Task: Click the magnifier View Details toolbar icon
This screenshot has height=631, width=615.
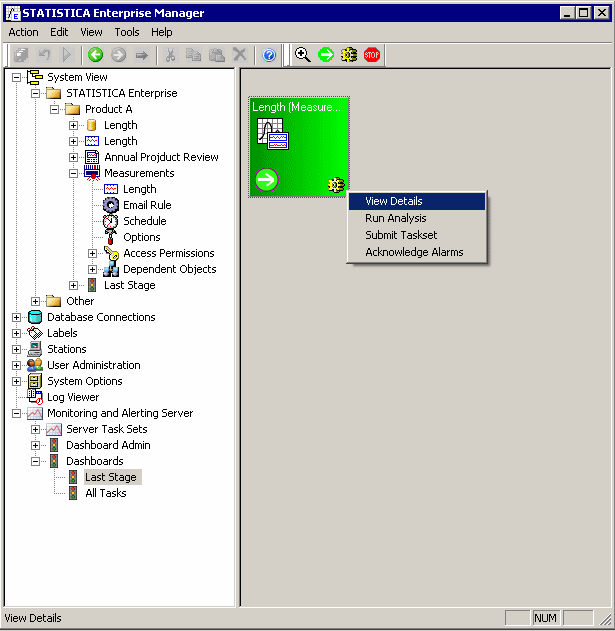Action: pyautogui.click(x=303, y=55)
